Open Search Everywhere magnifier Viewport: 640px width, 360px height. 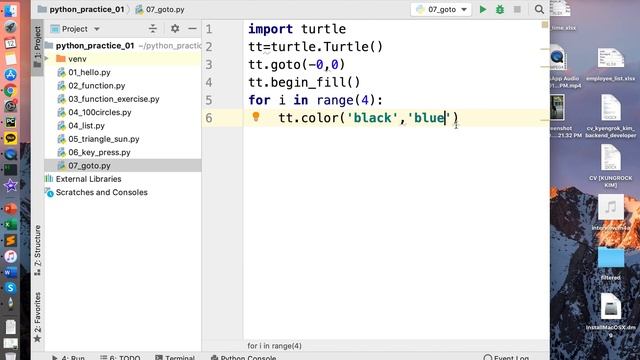(x=539, y=9)
